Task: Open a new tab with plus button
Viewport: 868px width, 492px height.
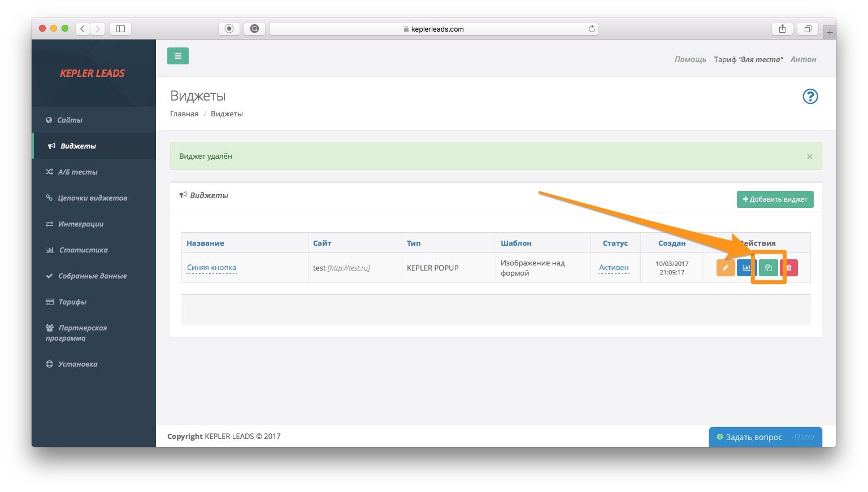Action: pos(830,33)
